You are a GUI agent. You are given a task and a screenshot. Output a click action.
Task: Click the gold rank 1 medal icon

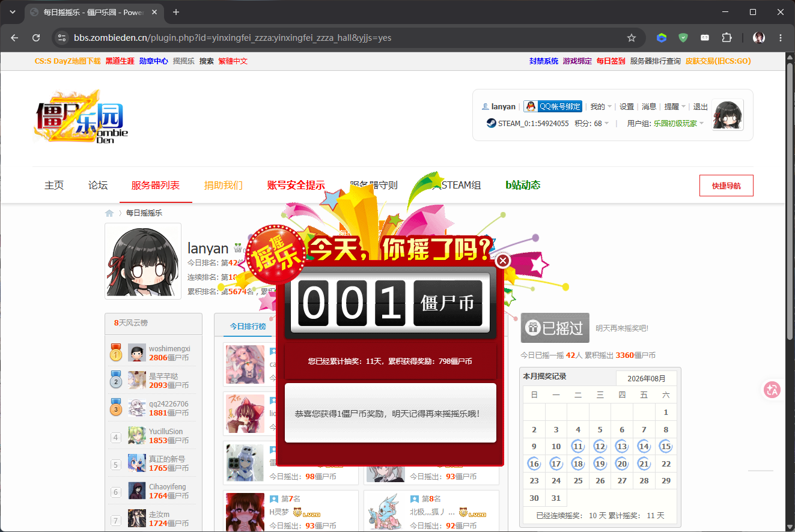pos(116,352)
